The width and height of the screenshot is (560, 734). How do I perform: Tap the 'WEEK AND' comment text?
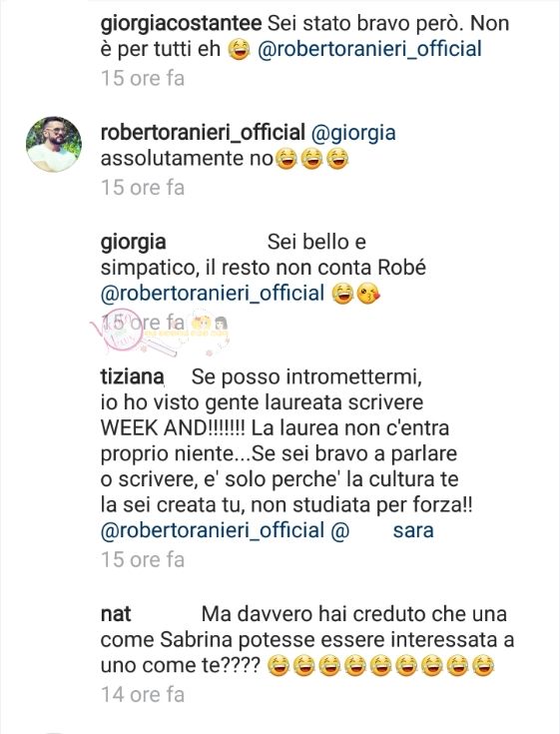[154, 428]
